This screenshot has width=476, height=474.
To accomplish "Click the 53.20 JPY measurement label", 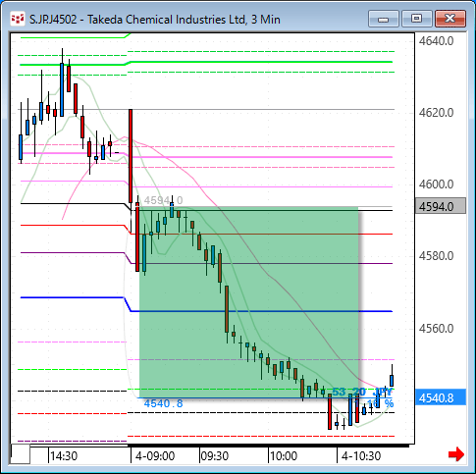I will tap(362, 392).
